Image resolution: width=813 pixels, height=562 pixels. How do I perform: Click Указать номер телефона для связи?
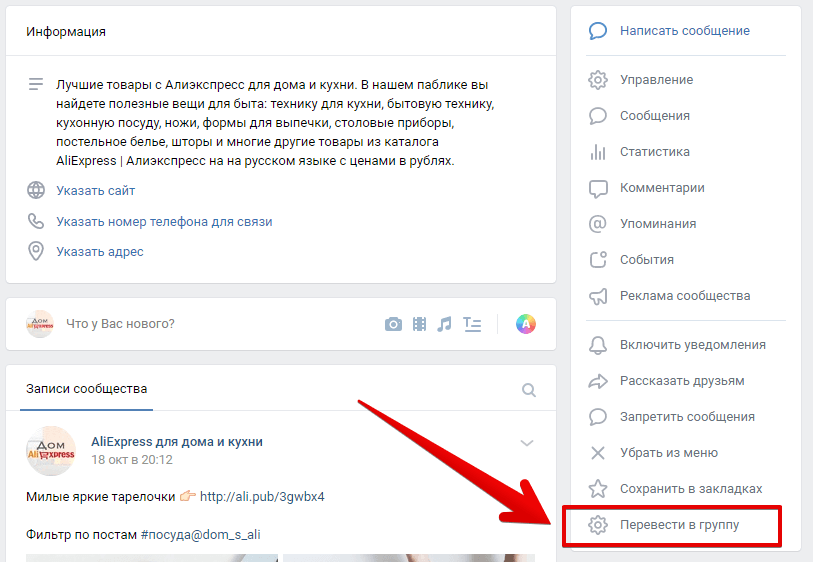(164, 222)
